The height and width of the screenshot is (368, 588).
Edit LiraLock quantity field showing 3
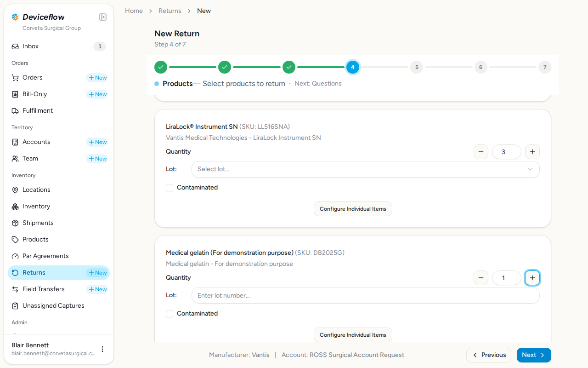507,152
